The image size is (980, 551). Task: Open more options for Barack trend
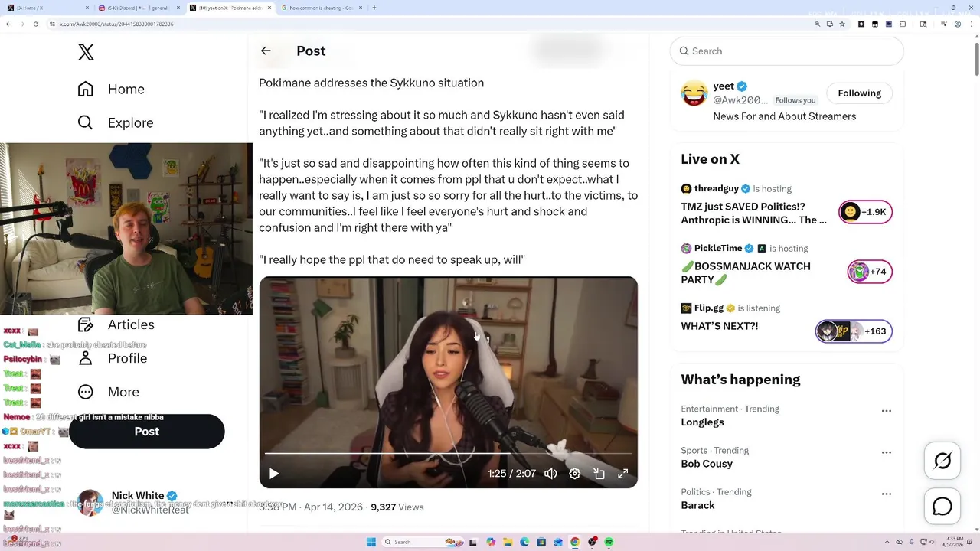[x=887, y=494]
